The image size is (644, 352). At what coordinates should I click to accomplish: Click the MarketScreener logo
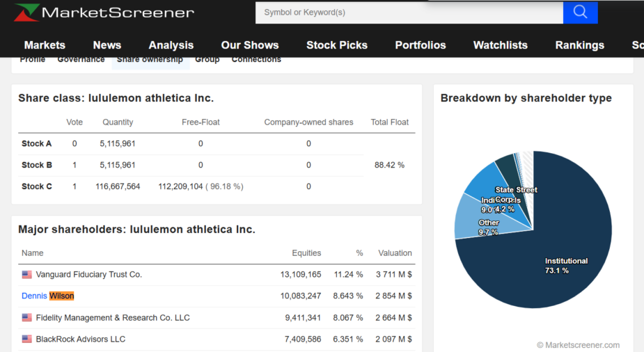click(x=104, y=13)
